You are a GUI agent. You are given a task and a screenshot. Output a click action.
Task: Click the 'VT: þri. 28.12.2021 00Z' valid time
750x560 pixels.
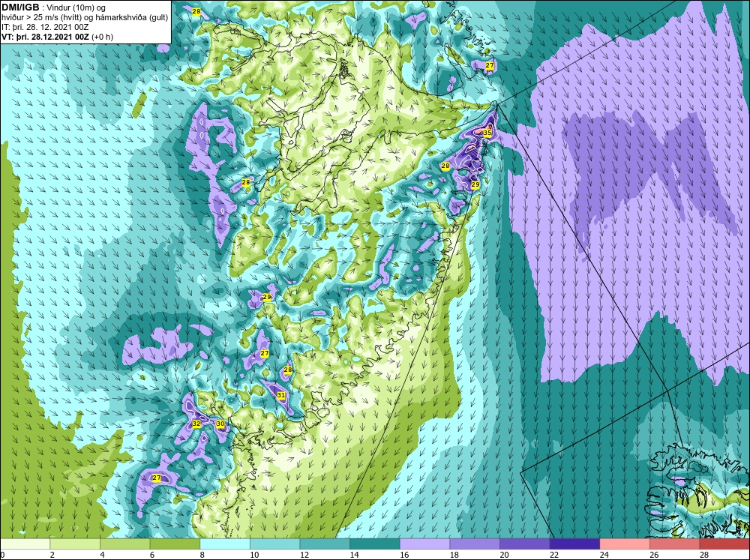tap(45, 36)
